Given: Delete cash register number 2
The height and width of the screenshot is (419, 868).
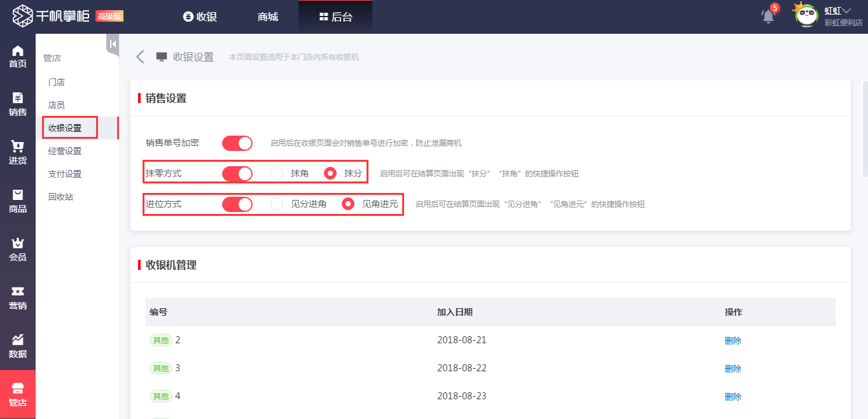Looking at the screenshot, I should 732,341.
